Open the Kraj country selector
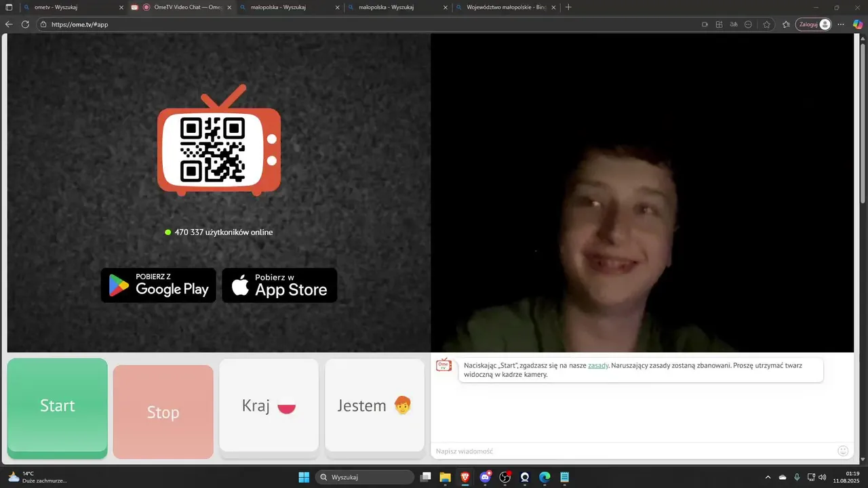Viewport: 868px width, 488px height. tap(269, 405)
